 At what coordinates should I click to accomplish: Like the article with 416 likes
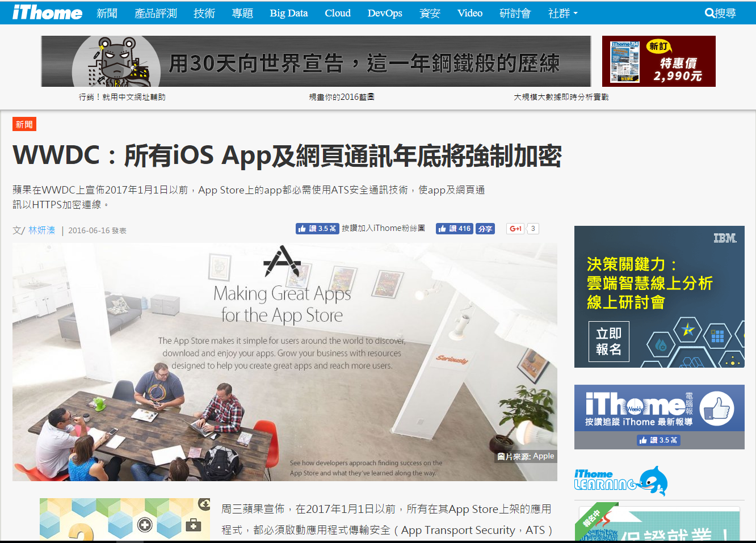(x=454, y=229)
